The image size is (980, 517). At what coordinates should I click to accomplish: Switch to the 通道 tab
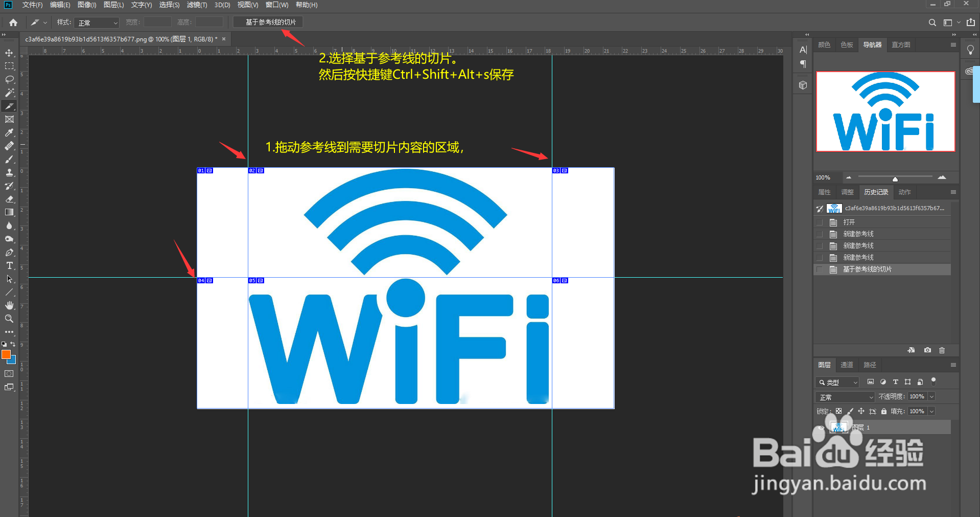pos(847,365)
